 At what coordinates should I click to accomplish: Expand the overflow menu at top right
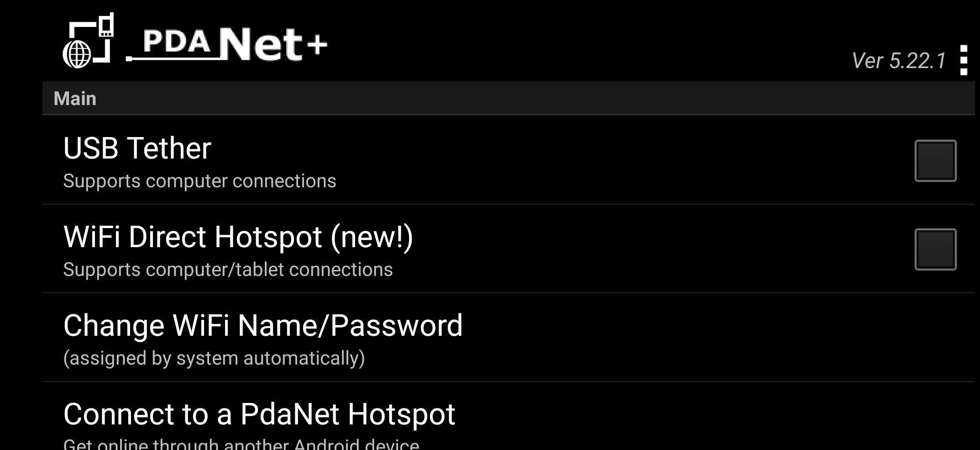coord(964,59)
